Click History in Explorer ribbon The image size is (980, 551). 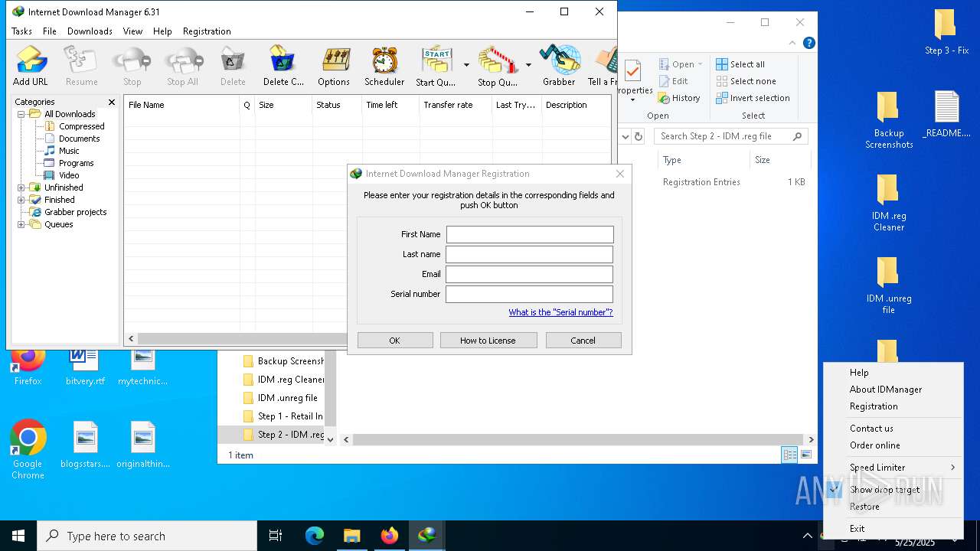(x=679, y=98)
